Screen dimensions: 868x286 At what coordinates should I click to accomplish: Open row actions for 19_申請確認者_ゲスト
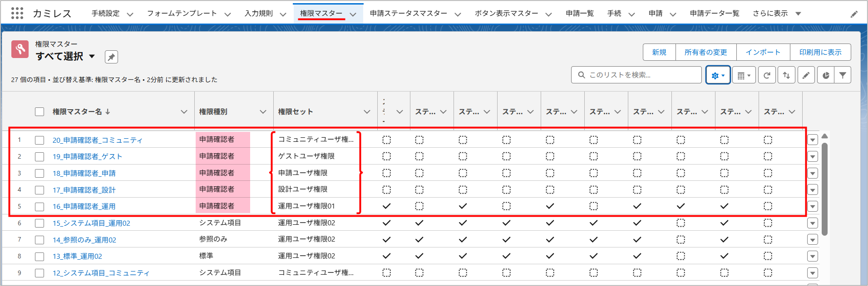click(813, 157)
